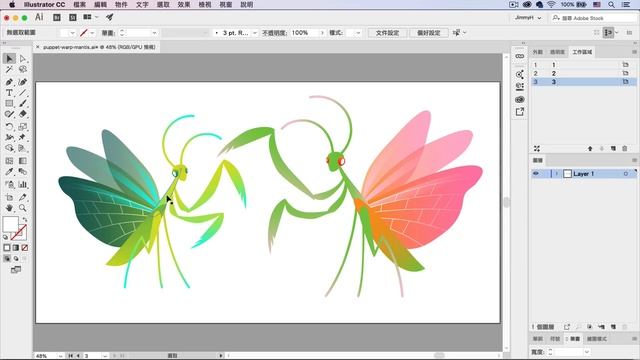This screenshot has height=360, width=640.
Task: Select the Selection (black arrow) tool
Action: pyautogui.click(x=9, y=59)
